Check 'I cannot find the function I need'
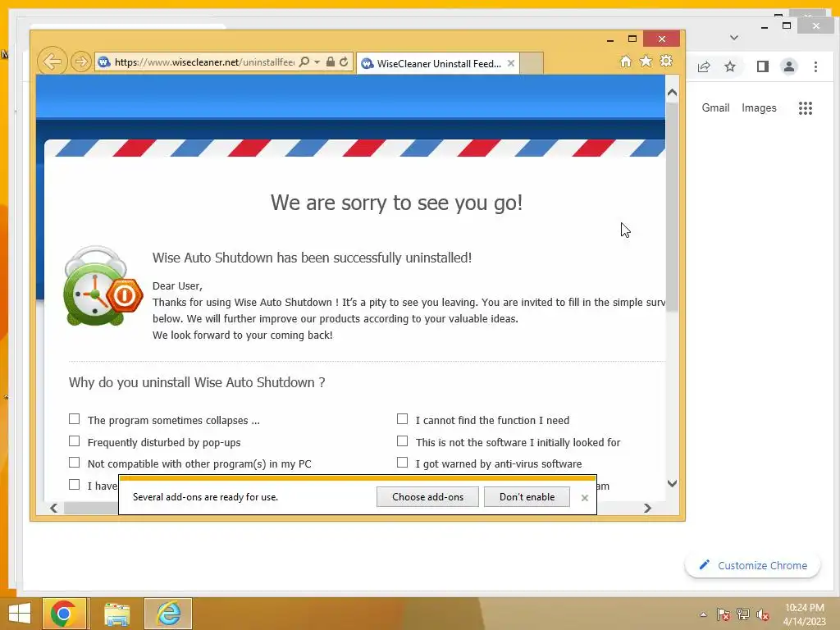Screen dimensions: 840x630 coord(402,419)
